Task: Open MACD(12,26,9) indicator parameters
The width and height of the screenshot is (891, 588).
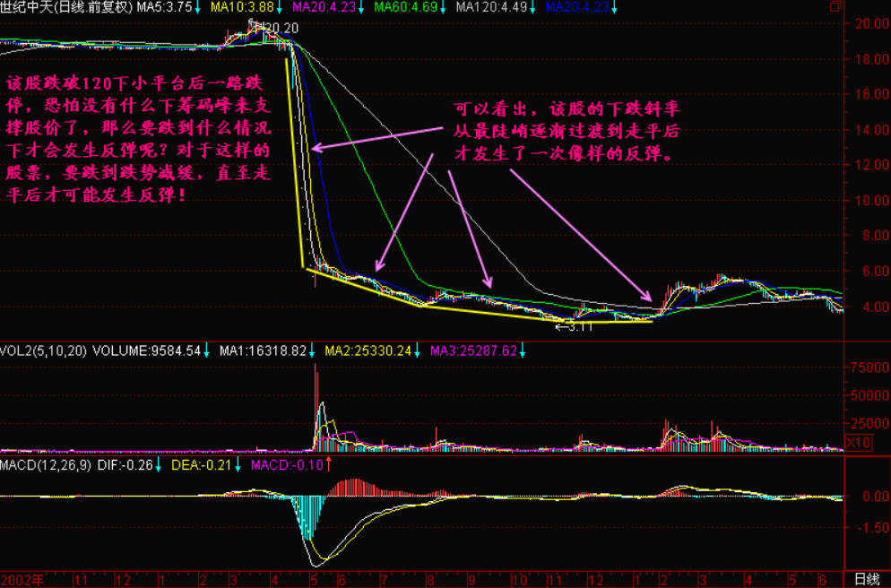Action: tap(47, 464)
